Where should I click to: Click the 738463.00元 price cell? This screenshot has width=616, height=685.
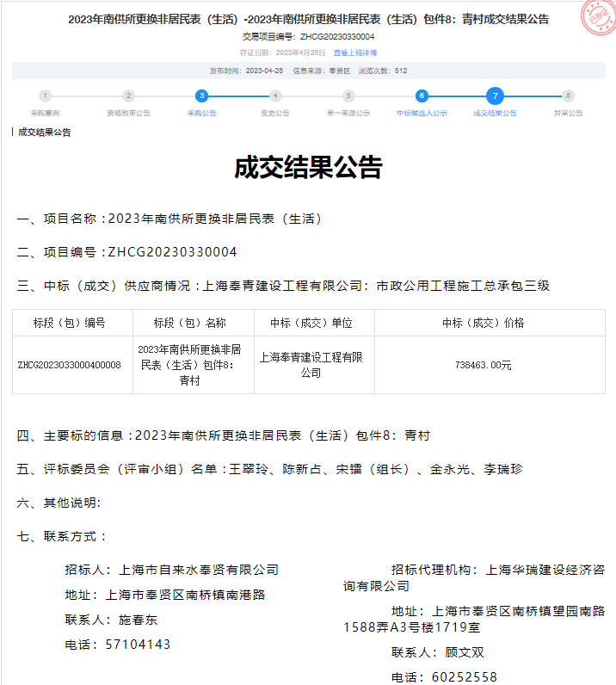[483, 365]
